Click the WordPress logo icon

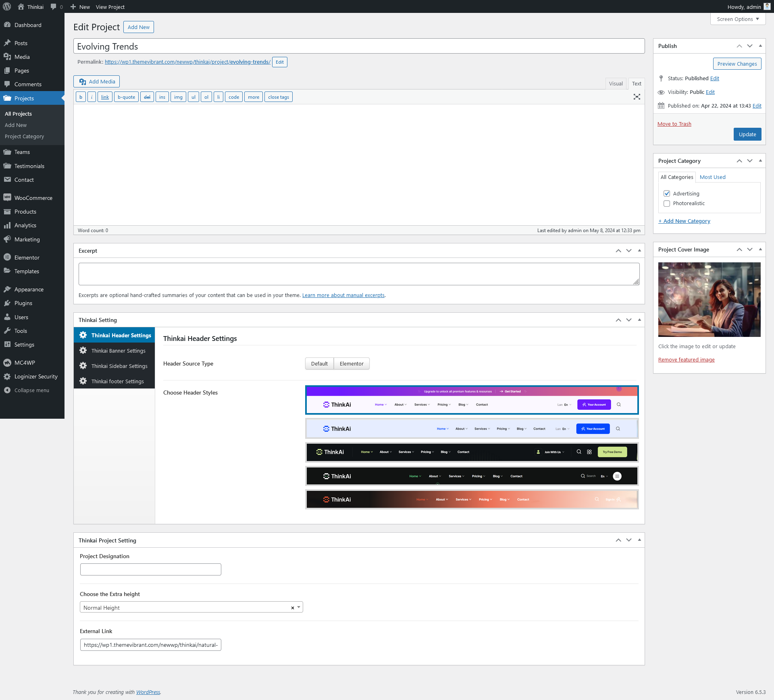coord(7,6)
